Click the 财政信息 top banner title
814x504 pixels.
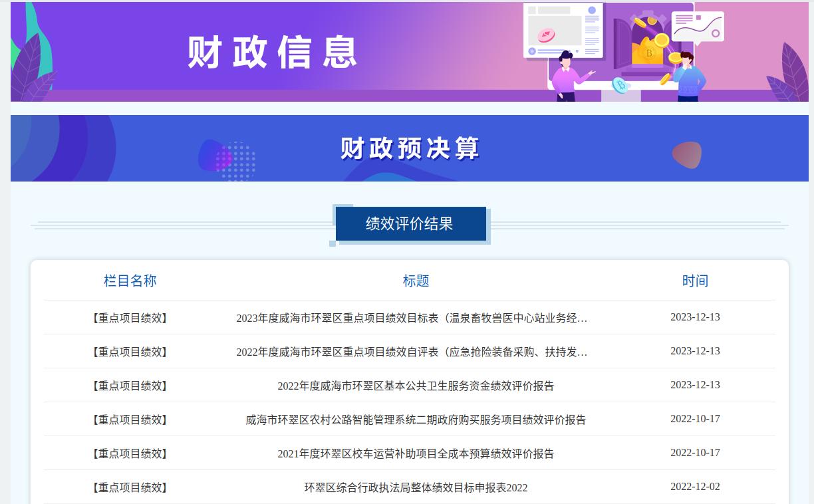pos(273,52)
